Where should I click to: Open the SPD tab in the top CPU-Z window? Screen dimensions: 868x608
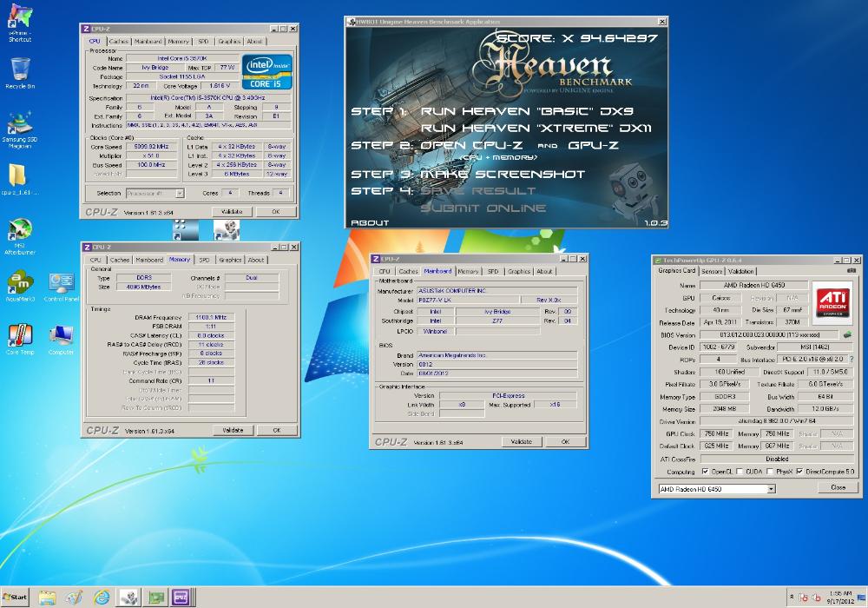[203, 42]
